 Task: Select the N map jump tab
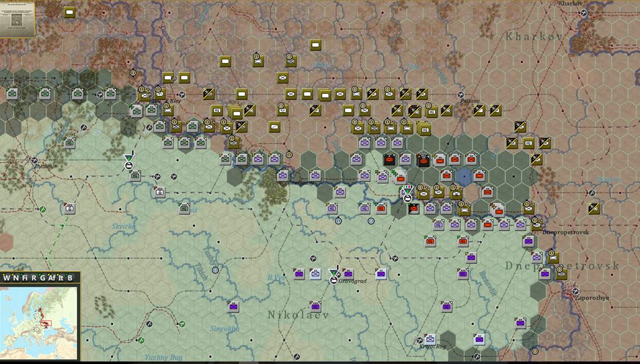click(x=16, y=278)
